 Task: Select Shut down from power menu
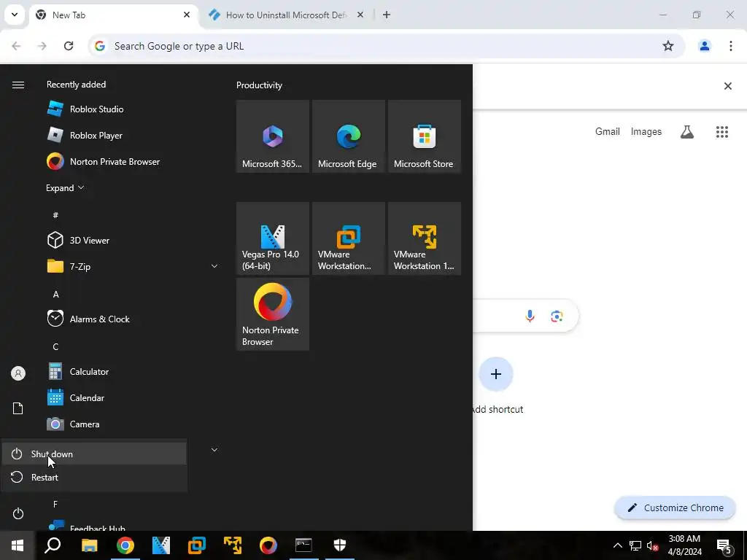[94, 454]
